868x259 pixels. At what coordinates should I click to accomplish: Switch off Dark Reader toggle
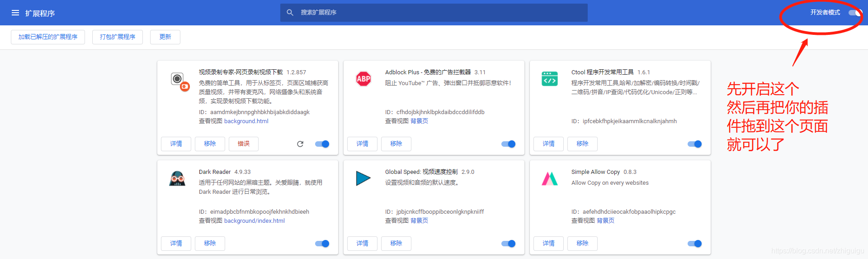coord(322,244)
